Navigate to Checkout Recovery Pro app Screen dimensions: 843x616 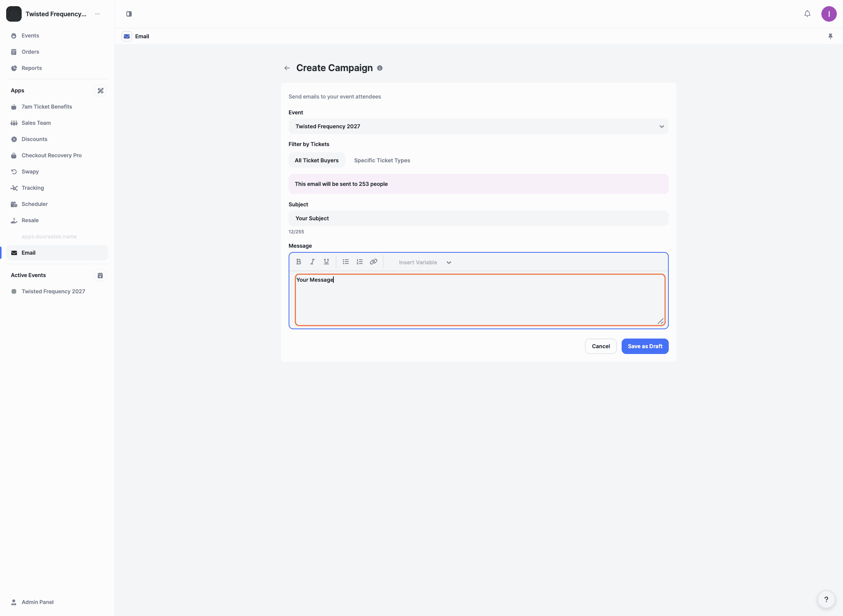click(x=51, y=155)
